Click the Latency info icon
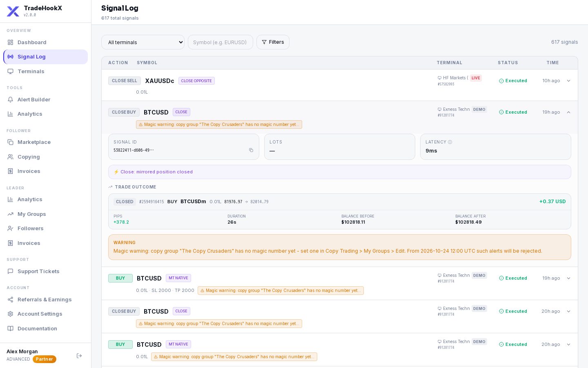The height and width of the screenshot is (368, 588). [450, 142]
